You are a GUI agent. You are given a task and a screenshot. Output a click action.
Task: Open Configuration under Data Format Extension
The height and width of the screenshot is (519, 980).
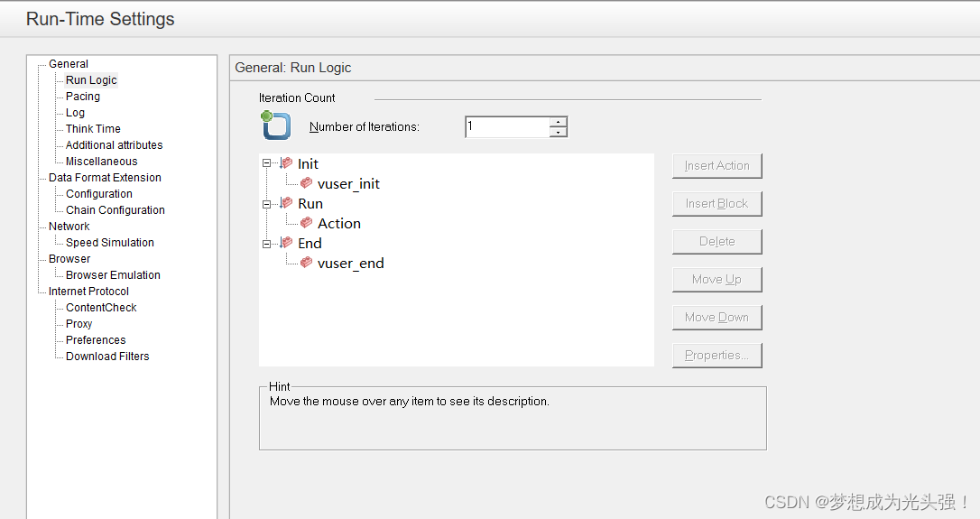[x=99, y=194]
